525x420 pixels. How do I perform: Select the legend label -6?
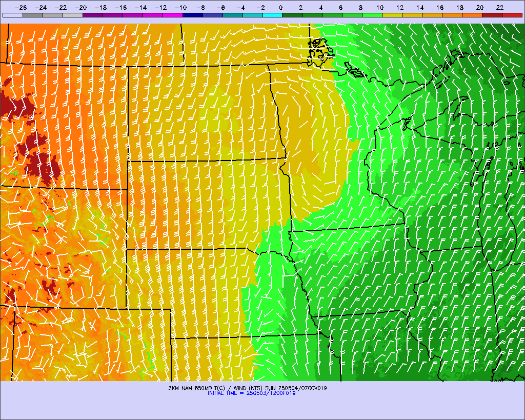[220, 7]
